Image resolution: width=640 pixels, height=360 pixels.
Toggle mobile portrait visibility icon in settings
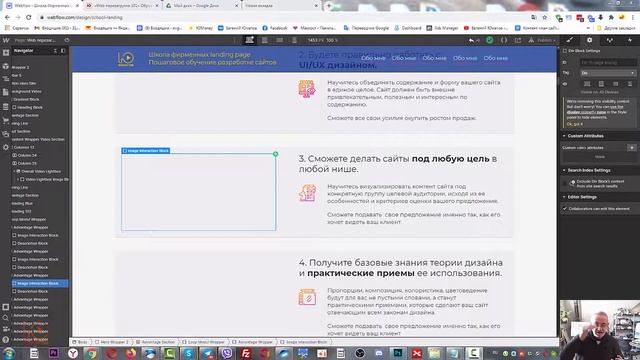630,84
